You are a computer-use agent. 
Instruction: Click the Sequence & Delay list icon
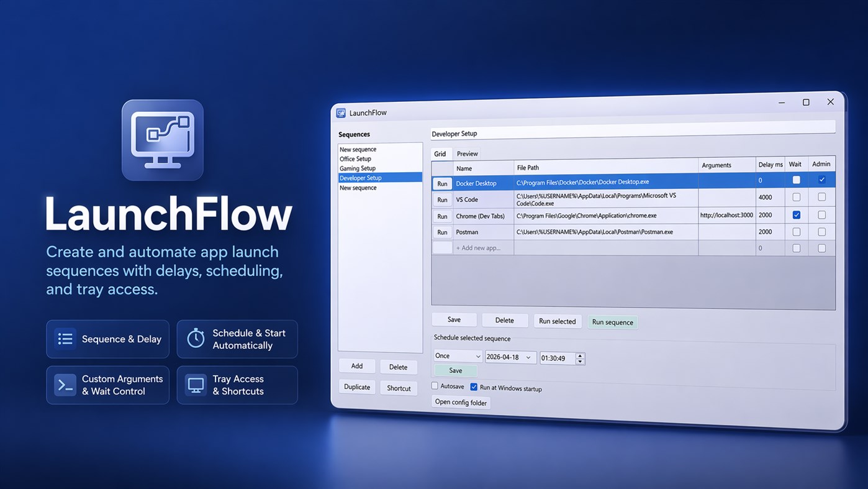(x=65, y=339)
